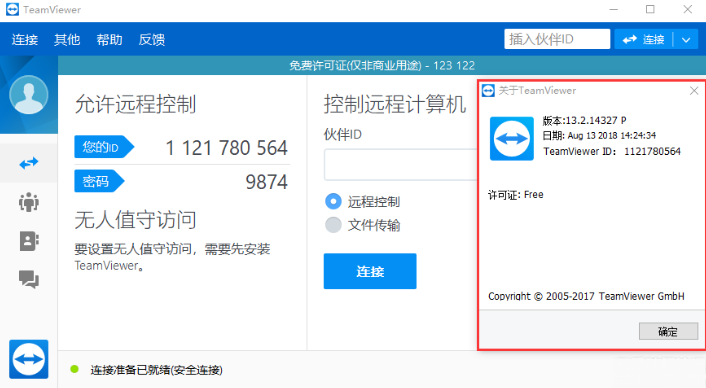Click the 允许远程控制 heading
Image resolution: width=706 pixels, height=388 pixels.
136,104
